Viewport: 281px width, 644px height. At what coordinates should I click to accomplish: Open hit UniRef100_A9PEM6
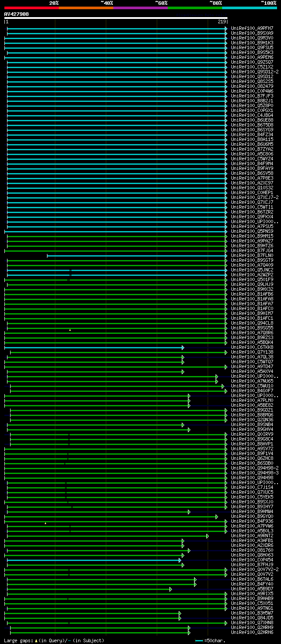point(252,57)
